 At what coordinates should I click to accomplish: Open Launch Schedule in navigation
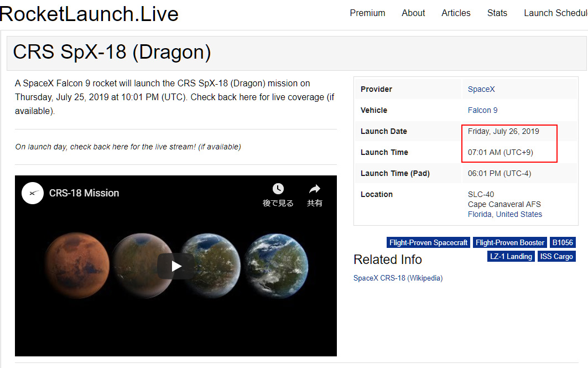[555, 13]
